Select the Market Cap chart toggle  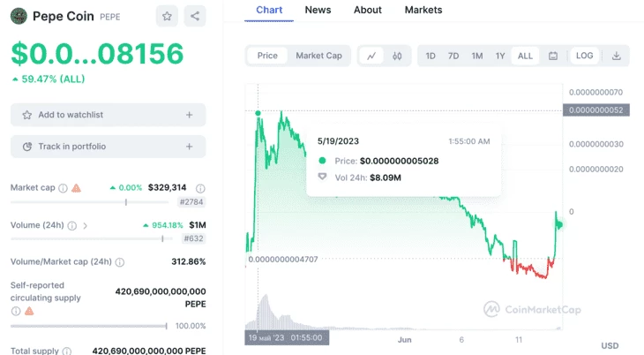point(318,56)
